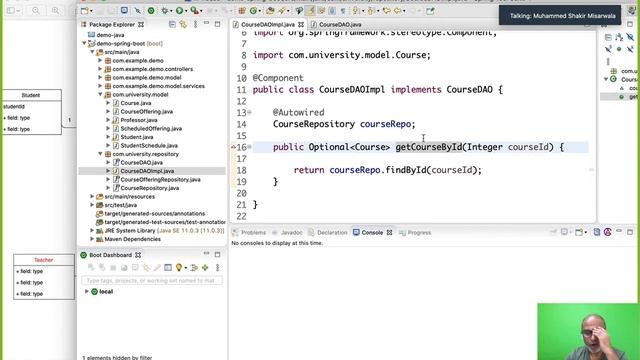Click the Next Annotation toolbar icon
The image size is (640, 360).
pos(356,11)
